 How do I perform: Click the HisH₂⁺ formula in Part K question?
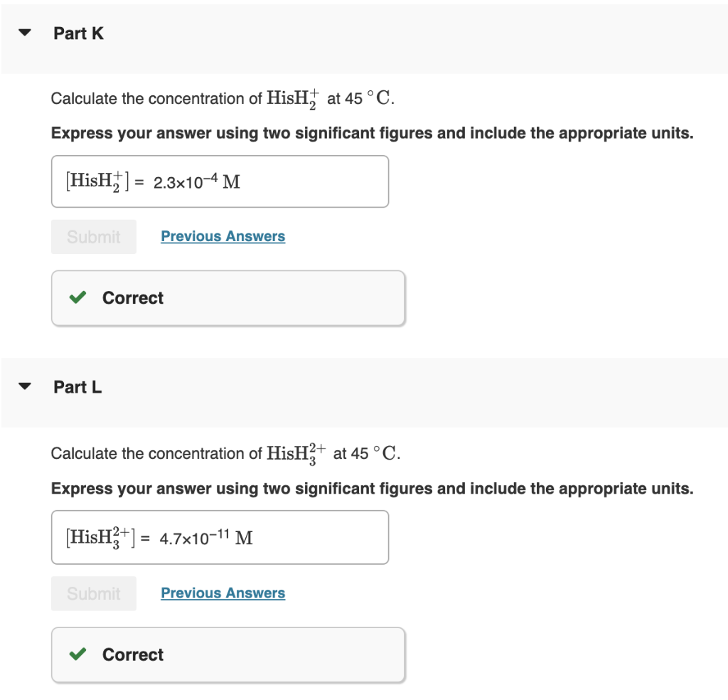coord(293,99)
